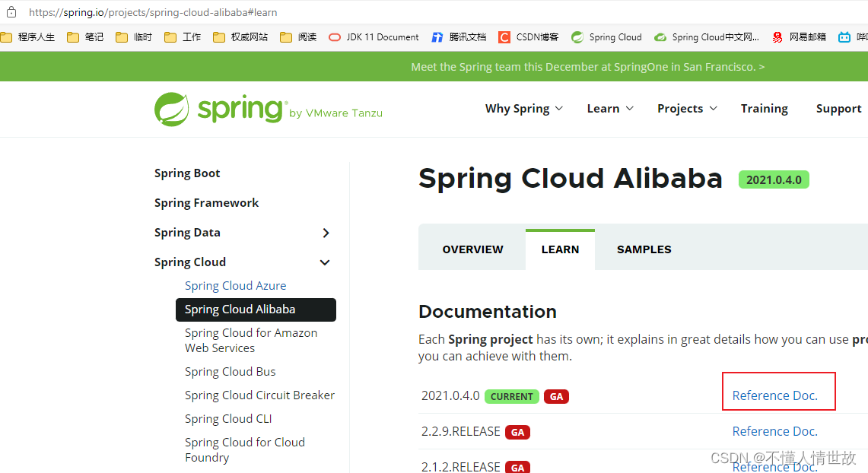868x473 pixels.
Task: Switch to the SAMPLES tab
Action: point(644,249)
